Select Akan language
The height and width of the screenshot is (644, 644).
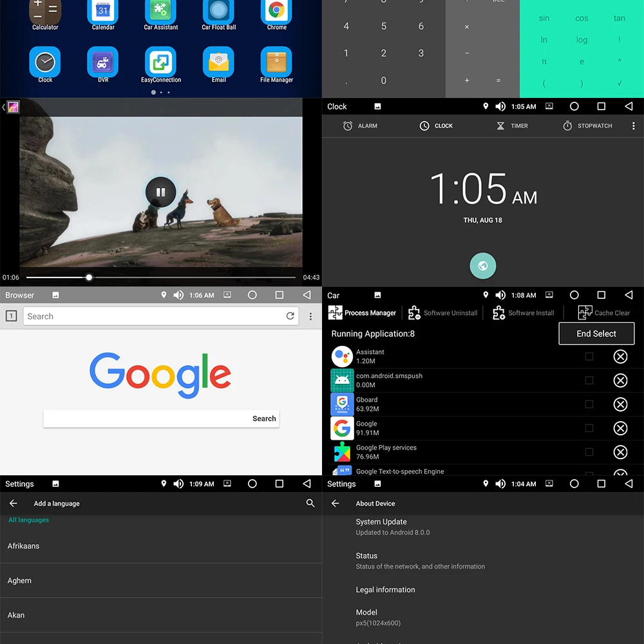160,615
